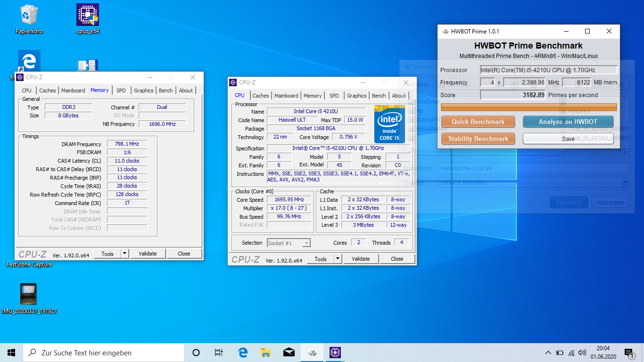Open SPD tab in left CPU-Z window
This screenshot has width=644, height=362.
[121, 90]
